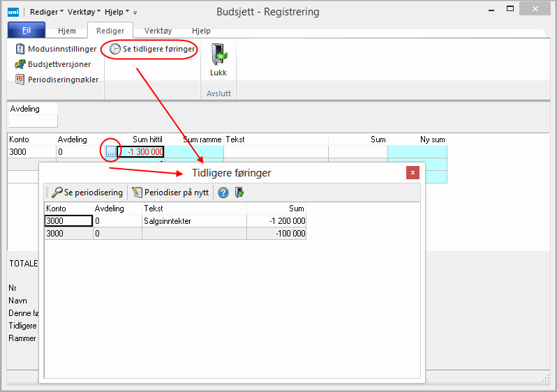Image resolution: width=557 pixels, height=392 pixels.
Task: Click the Avdeling filter input field
Action: [32, 121]
